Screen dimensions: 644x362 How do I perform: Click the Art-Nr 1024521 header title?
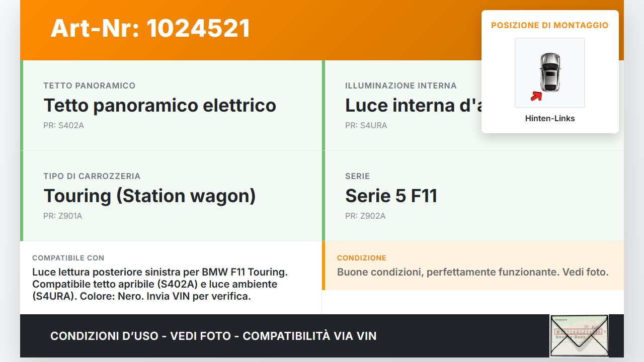(150, 28)
